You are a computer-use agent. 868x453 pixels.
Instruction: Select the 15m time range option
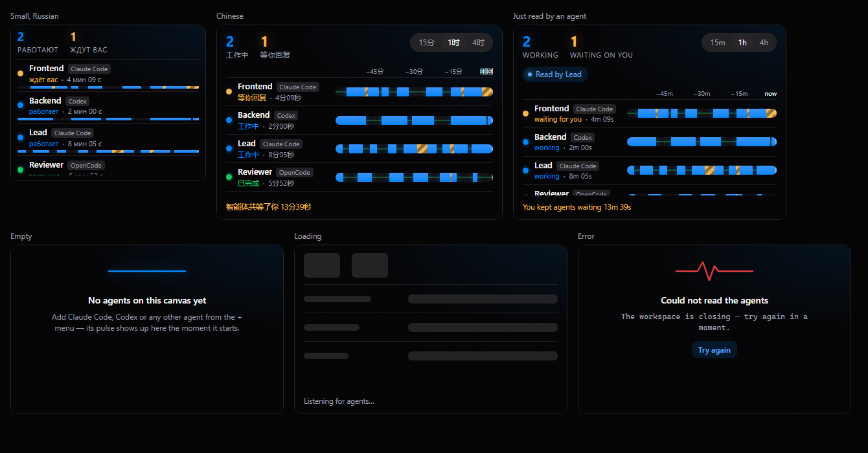coord(718,43)
